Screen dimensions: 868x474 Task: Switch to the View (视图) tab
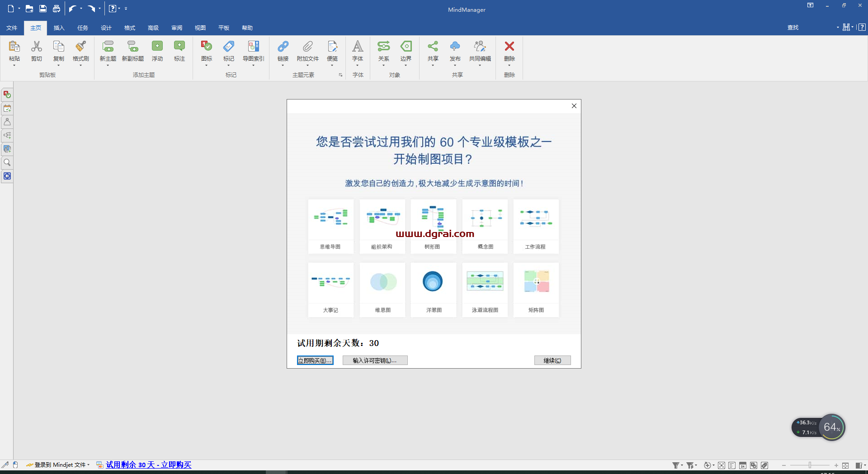200,28
